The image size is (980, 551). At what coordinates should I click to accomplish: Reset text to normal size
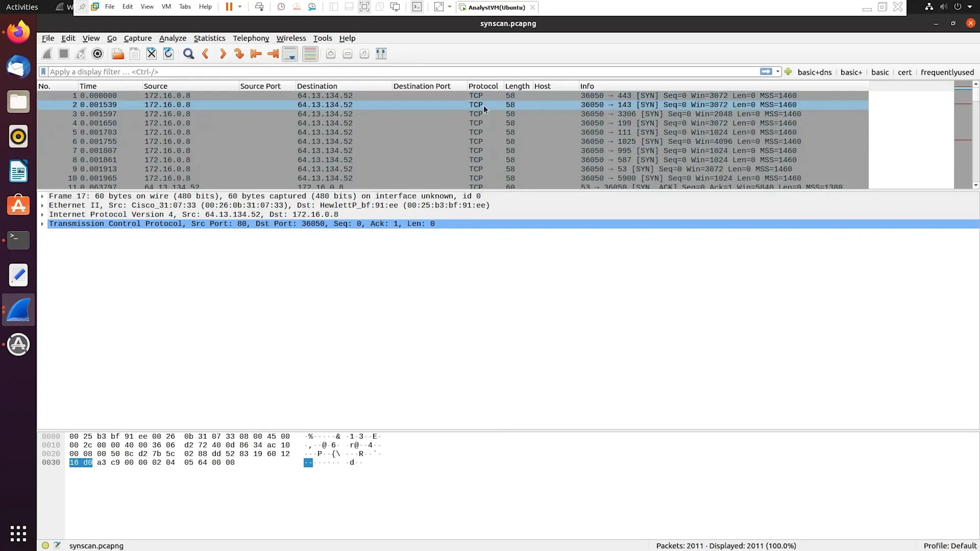(364, 54)
